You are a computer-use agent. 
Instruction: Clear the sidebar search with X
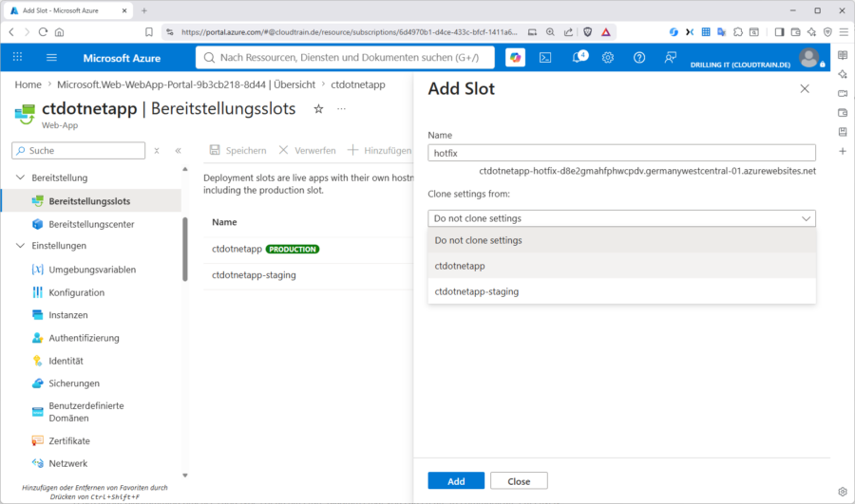(x=157, y=150)
